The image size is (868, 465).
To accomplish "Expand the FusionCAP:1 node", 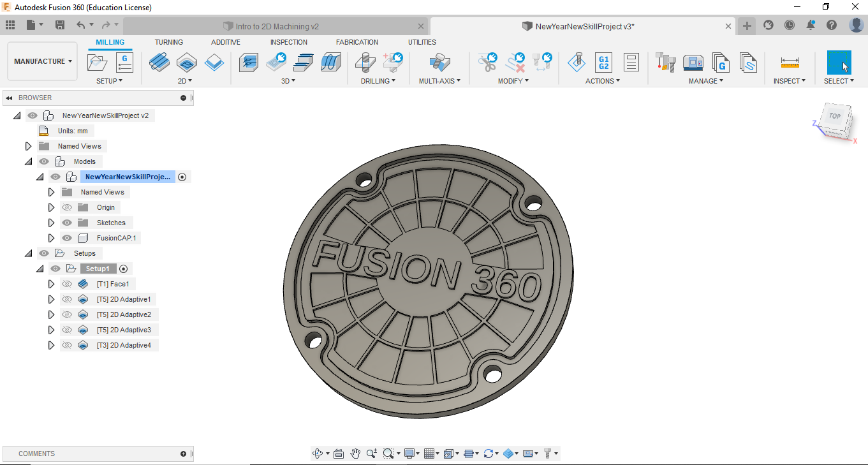I will [52, 238].
